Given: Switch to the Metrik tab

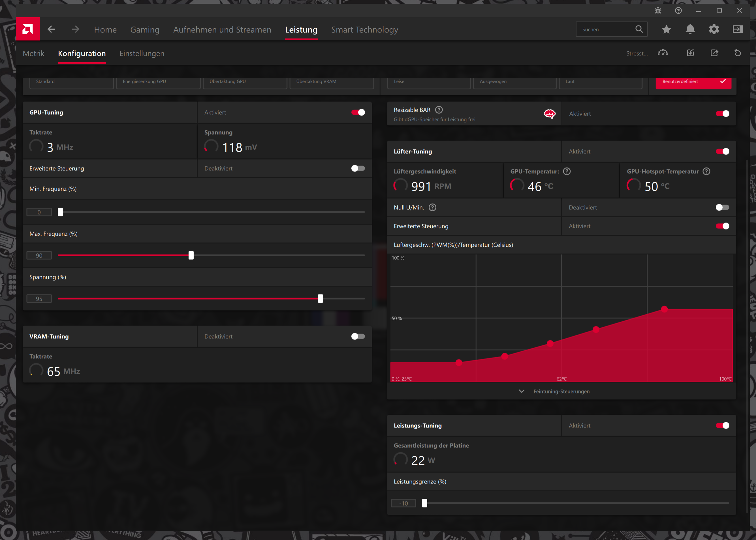Looking at the screenshot, I should (x=33, y=53).
